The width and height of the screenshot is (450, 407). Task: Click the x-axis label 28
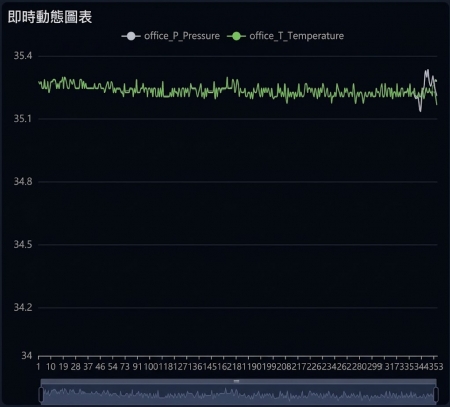click(x=75, y=367)
